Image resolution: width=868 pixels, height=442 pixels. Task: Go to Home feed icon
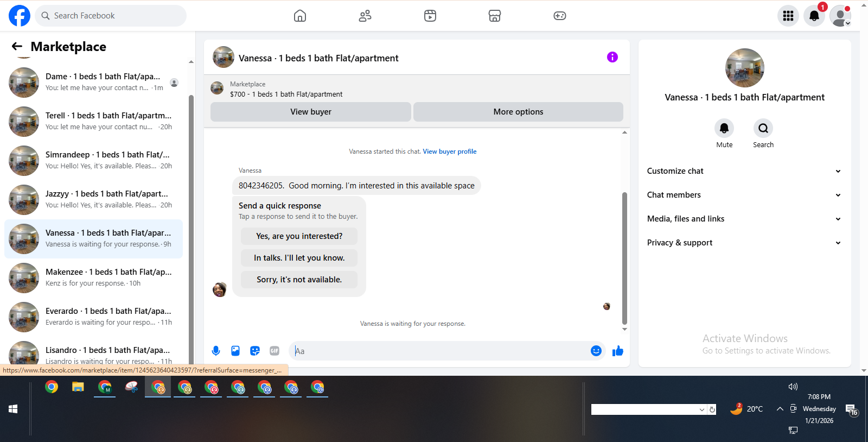[x=300, y=16]
